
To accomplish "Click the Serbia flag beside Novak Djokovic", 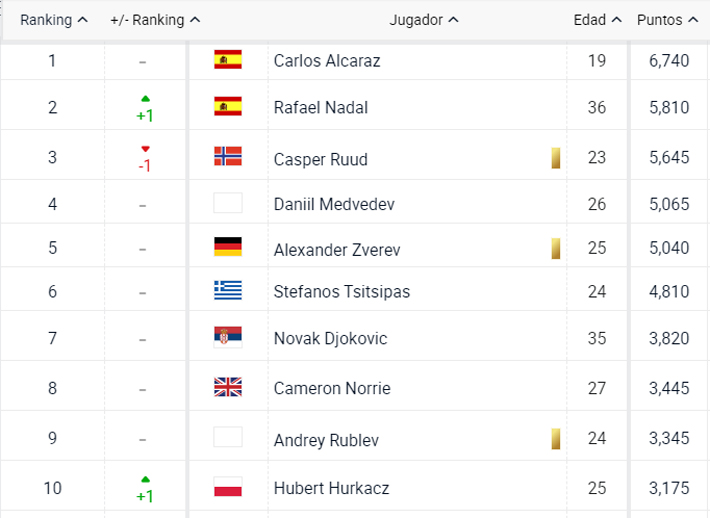I will pos(228,337).
